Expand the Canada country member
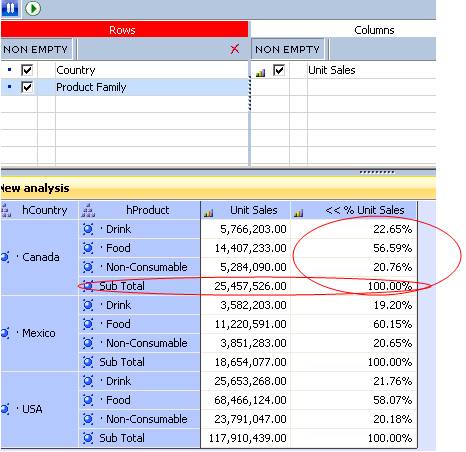 click(x=5, y=257)
